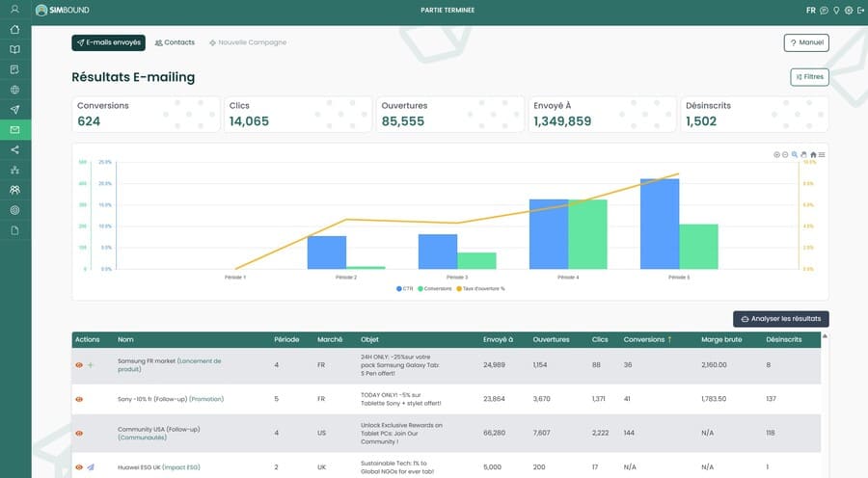This screenshot has width=868, height=478.
Task: Click the lightbulb hints icon in top bar
Action: (836, 10)
